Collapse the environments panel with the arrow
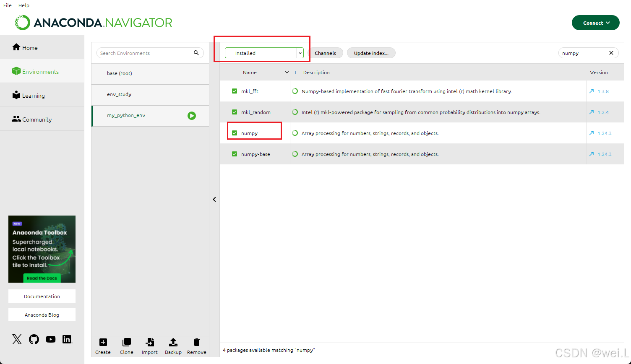The height and width of the screenshot is (364, 631). coord(214,200)
